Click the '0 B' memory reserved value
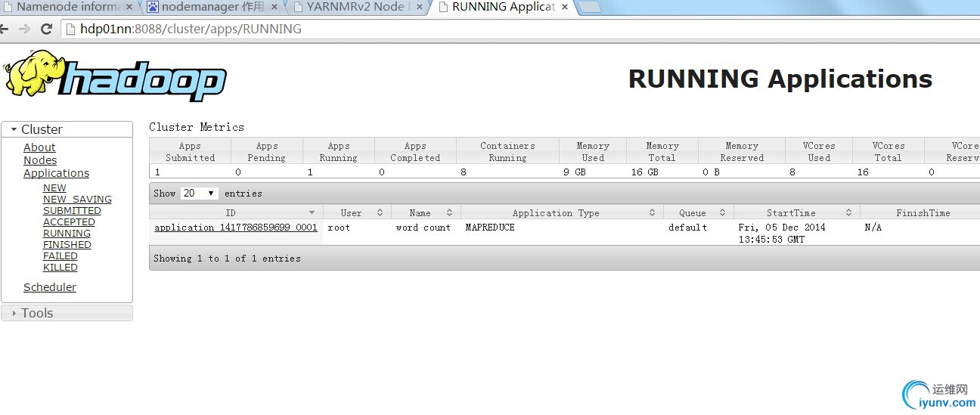The height and width of the screenshot is (415, 980). [711, 172]
